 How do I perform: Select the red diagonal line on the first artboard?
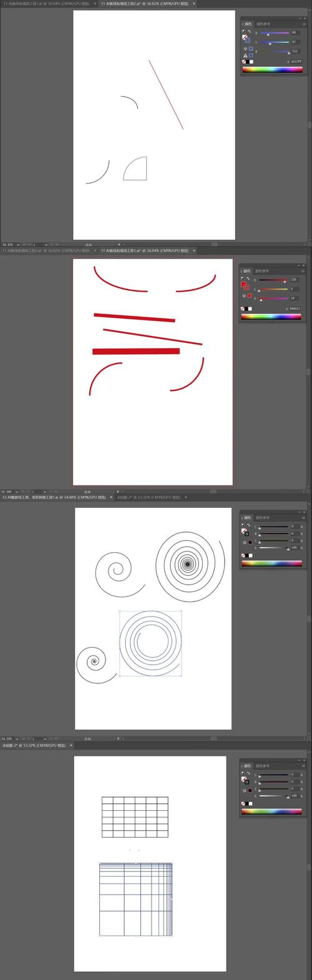pyautogui.click(x=166, y=95)
